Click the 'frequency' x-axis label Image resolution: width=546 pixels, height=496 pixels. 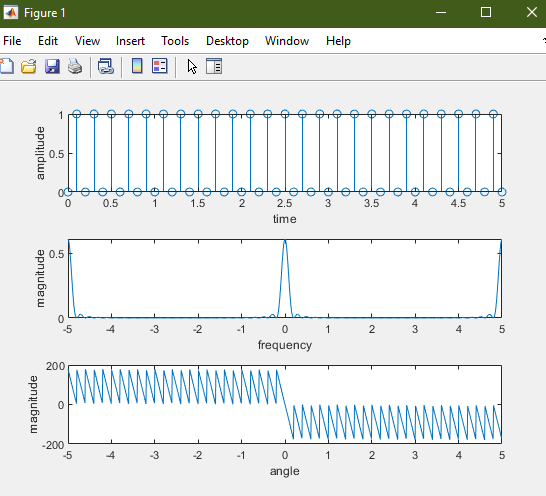click(x=285, y=345)
